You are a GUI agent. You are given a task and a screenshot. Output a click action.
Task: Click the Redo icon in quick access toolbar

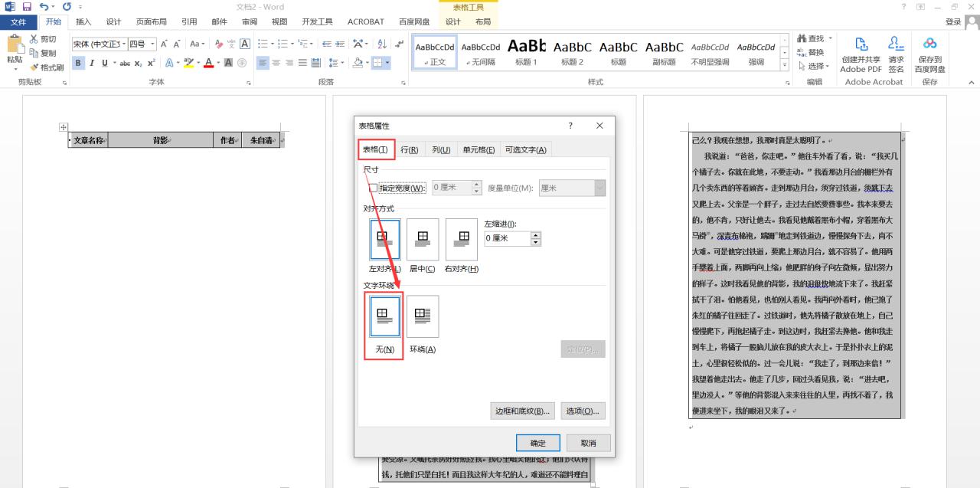click(x=67, y=7)
